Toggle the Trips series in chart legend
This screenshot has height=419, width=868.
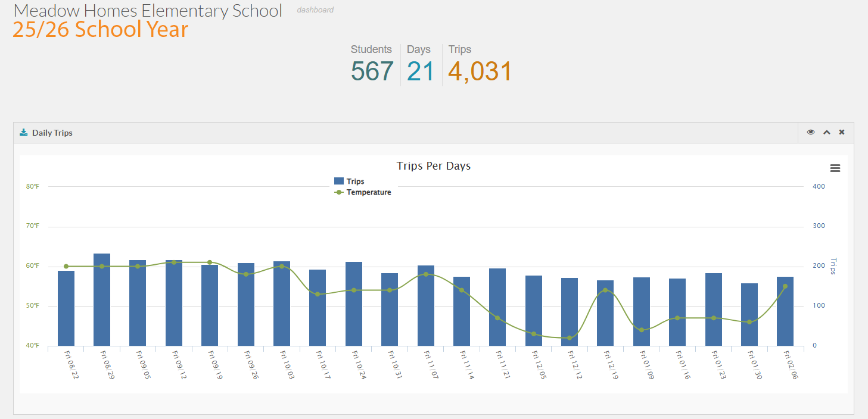pyautogui.click(x=355, y=182)
